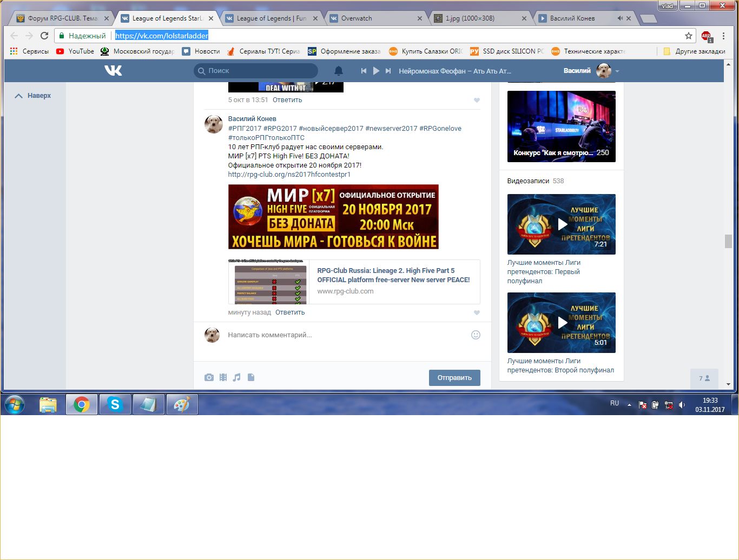Like the comment posted минуту назад
The width and height of the screenshot is (739, 560).
point(477,312)
